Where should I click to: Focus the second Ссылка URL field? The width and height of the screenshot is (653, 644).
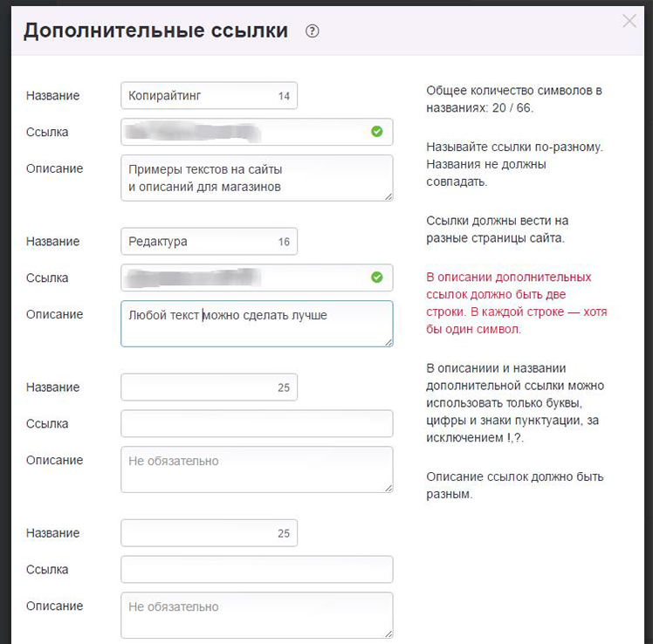point(257,277)
